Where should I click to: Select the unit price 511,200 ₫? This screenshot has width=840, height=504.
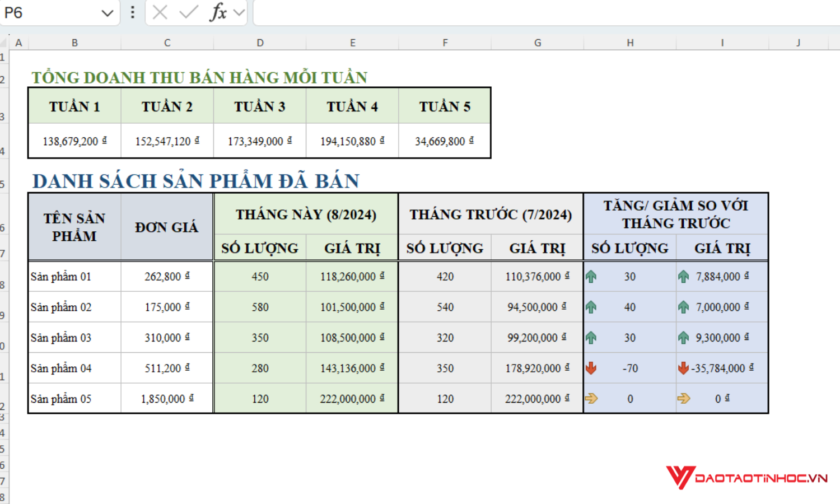tap(167, 368)
